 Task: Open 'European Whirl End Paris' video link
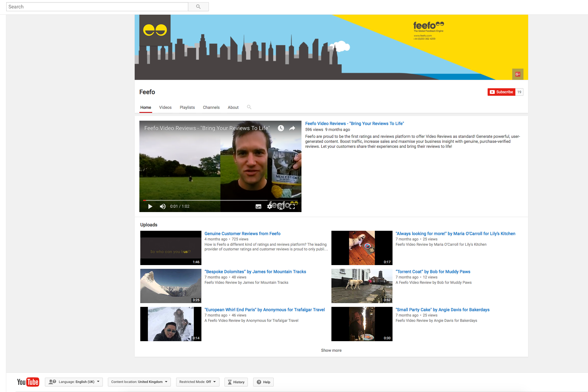tap(265, 310)
